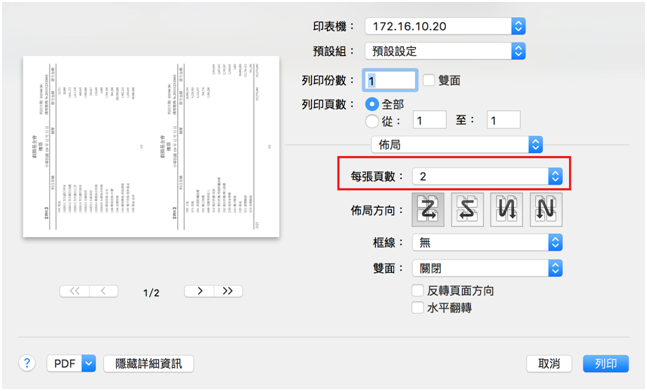Select the 全部 pages radio button
Viewport: 647px width, 391px height.
[372, 104]
